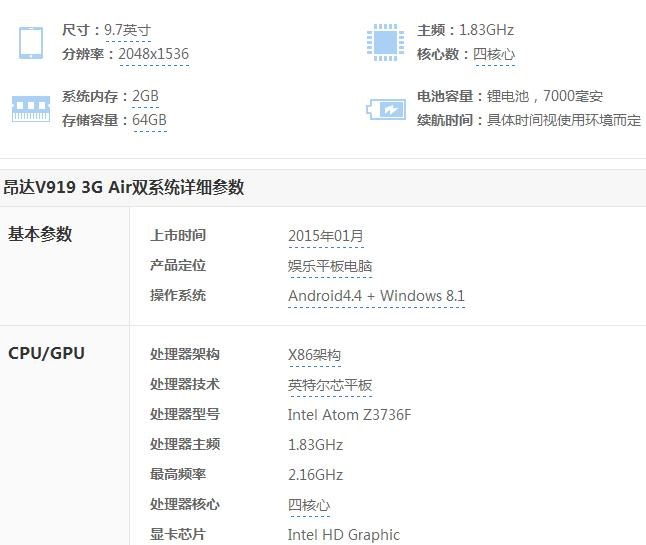Open the 2048x1536 resolution link
646x545 pixels.
tap(153, 54)
